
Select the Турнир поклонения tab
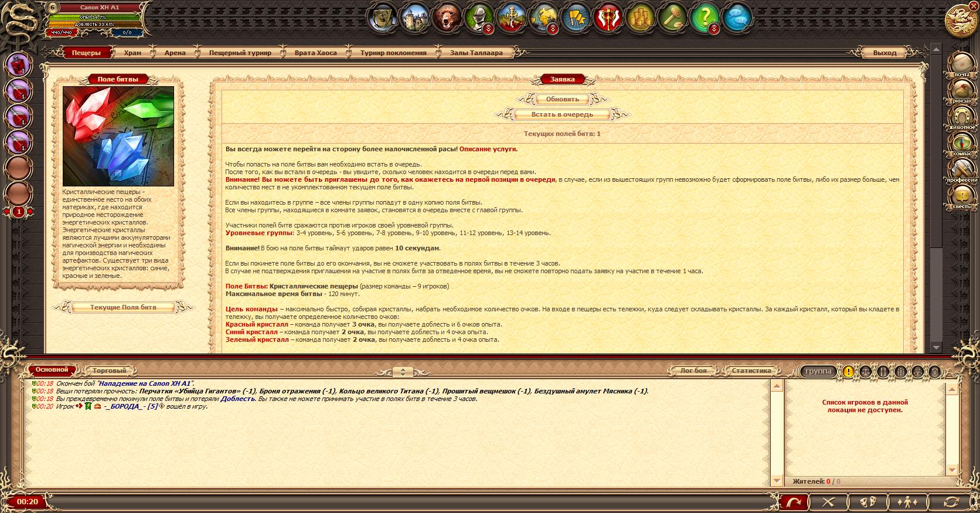click(x=393, y=53)
